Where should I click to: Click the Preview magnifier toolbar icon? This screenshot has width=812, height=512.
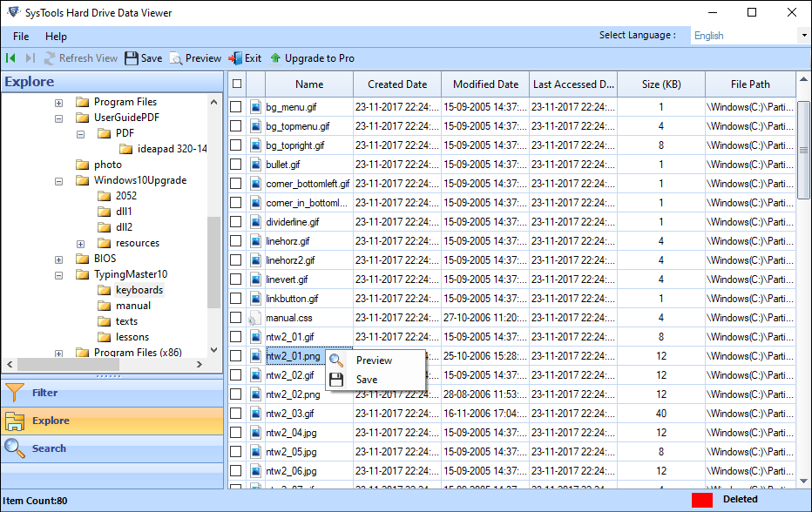click(x=176, y=58)
